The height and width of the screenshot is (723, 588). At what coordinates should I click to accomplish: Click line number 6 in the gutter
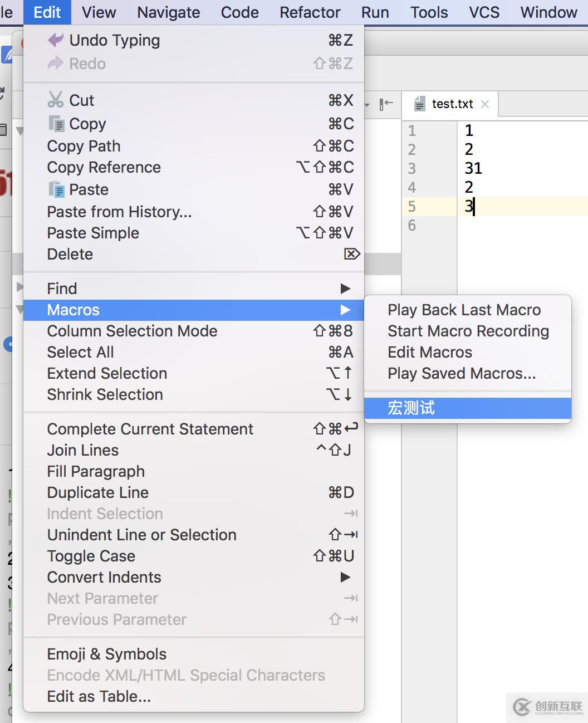coord(411,226)
